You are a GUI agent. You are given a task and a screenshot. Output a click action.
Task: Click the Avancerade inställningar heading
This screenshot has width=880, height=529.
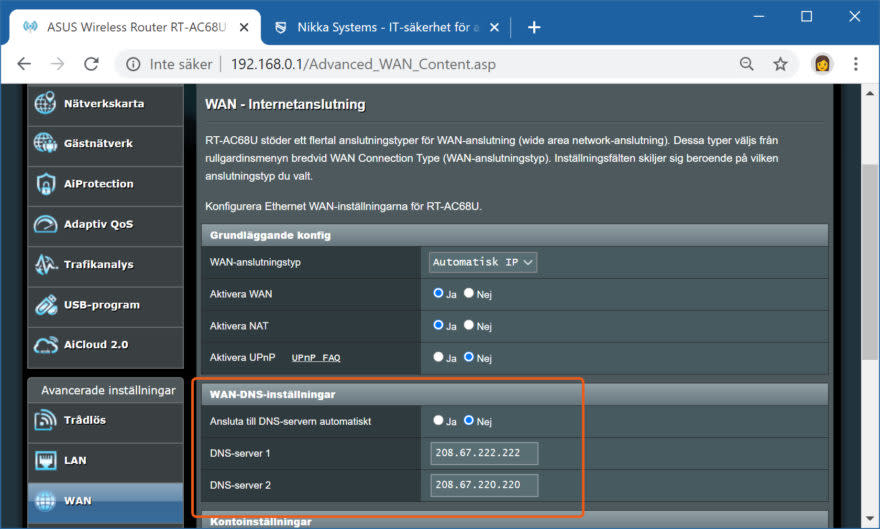tap(108, 390)
